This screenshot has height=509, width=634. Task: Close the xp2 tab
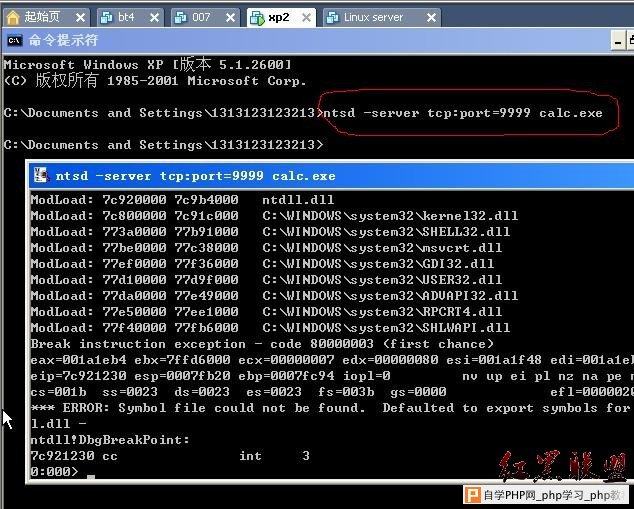click(307, 18)
